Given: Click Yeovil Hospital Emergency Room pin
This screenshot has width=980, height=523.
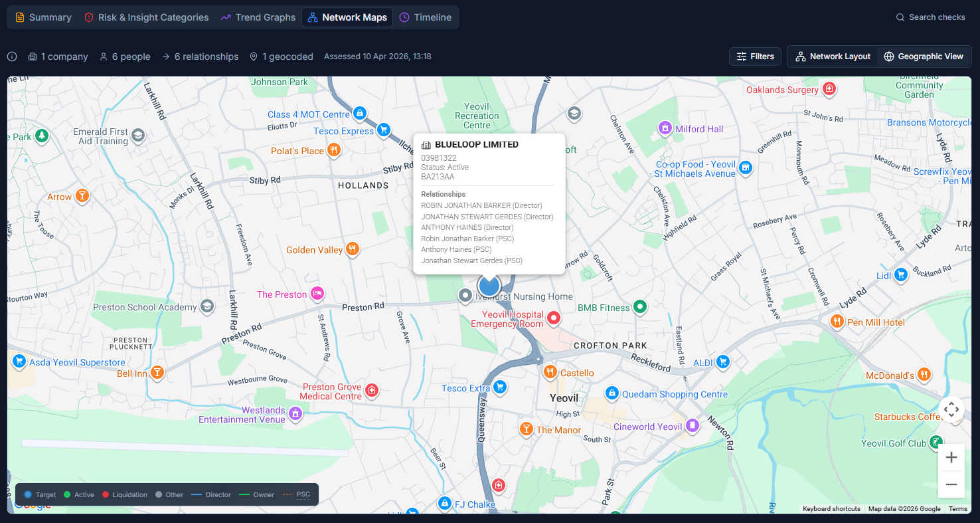Looking at the screenshot, I should pyautogui.click(x=553, y=318).
